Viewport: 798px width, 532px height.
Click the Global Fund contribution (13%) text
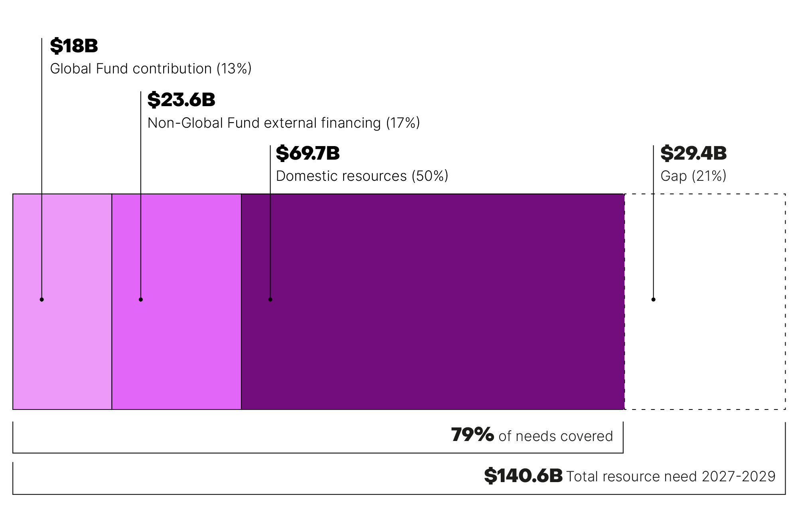click(x=150, y=69)
